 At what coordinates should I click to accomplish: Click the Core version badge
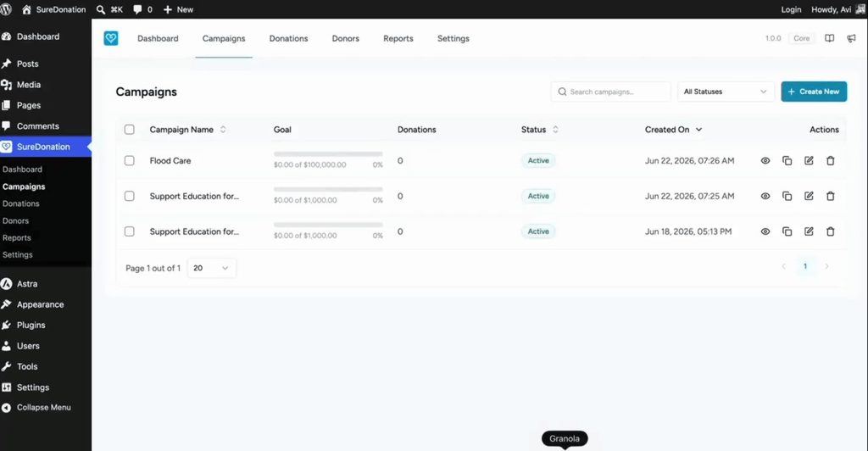click(801, 38)
